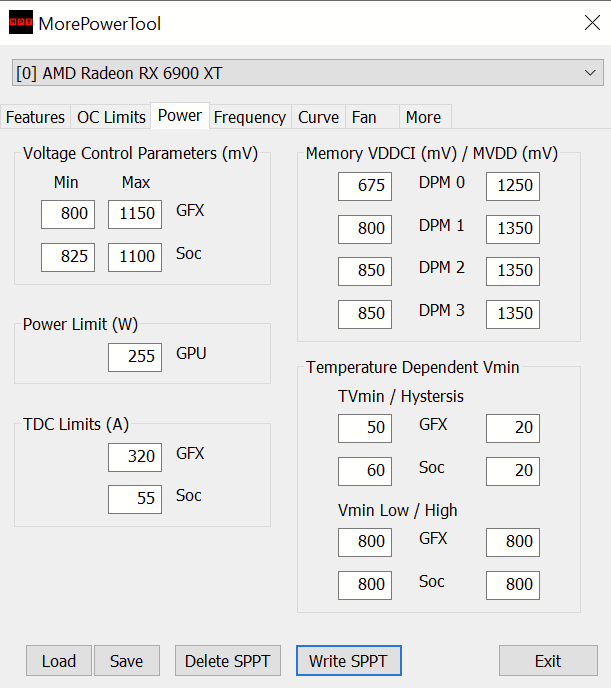
Task: Edit DPM 3 MVDD field
Action: click(x=513, y=314)
